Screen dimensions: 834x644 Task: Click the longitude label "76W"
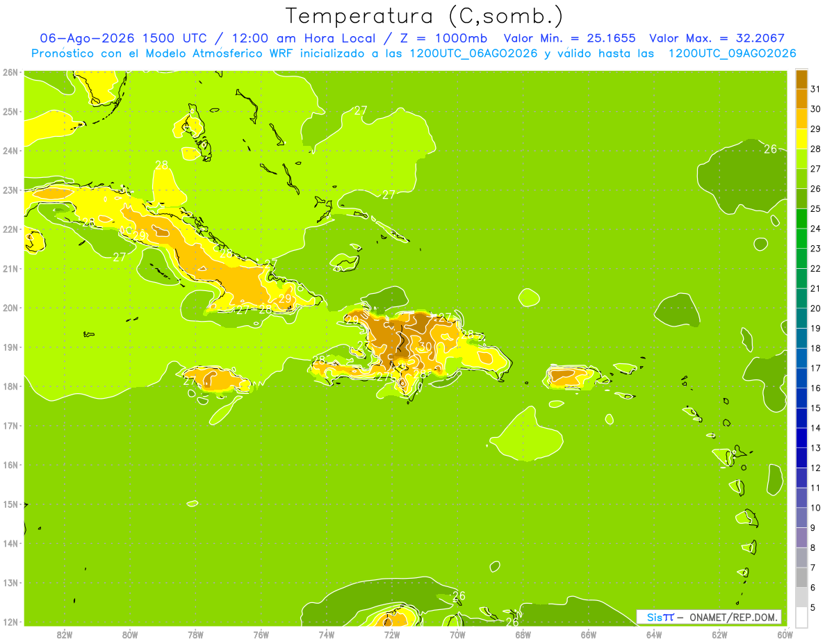coord(261,634)
